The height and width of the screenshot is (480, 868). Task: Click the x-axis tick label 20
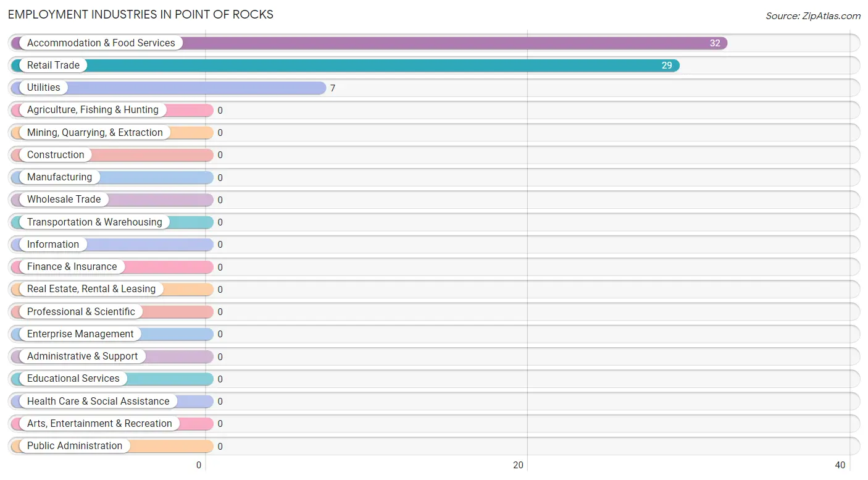(519, 465)
